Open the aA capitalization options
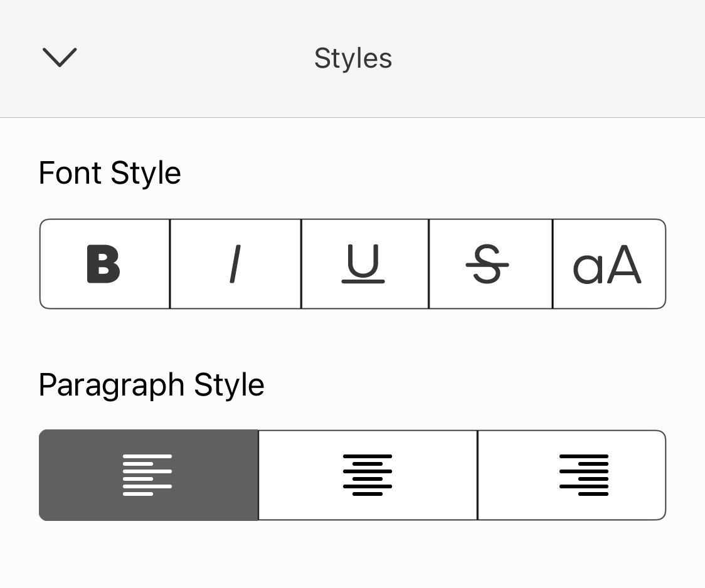This screenshot has height=588, width=705. tap(608, 264)
